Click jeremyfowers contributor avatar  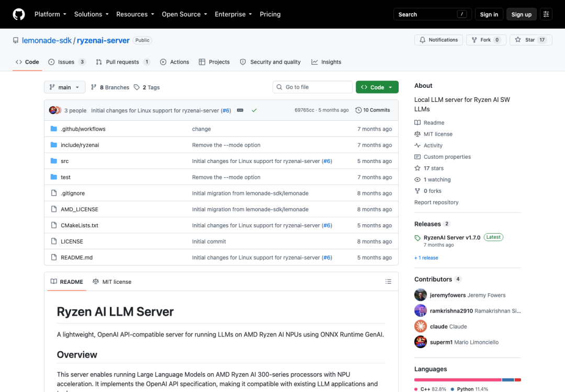(x=421, y=295)
